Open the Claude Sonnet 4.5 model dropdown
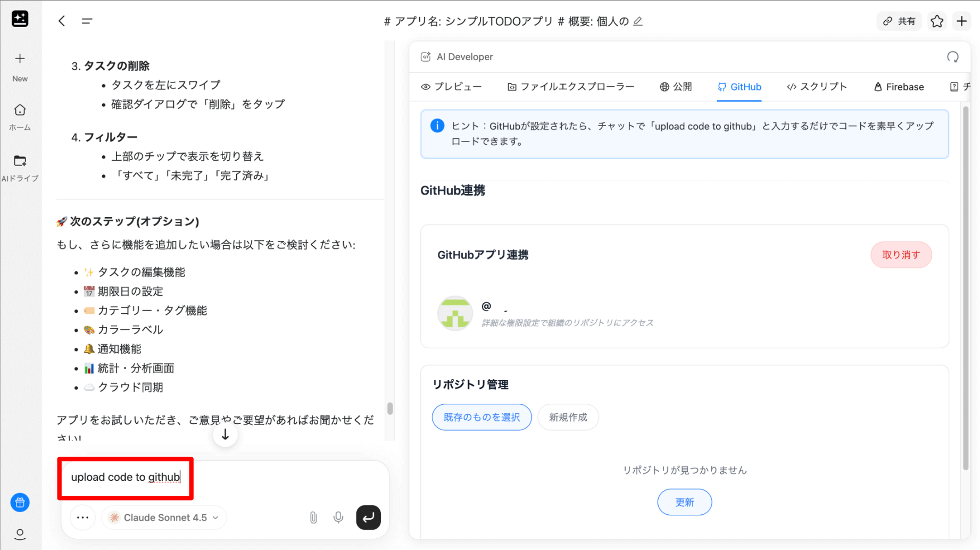 [164, 518]
